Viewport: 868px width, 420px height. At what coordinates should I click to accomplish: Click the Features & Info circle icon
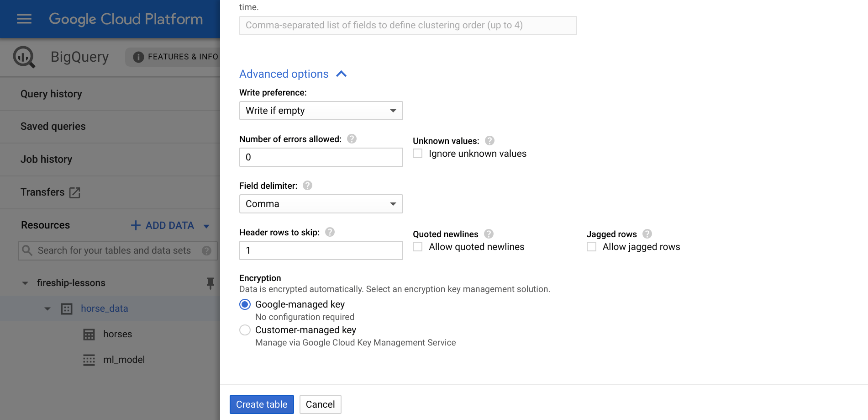pos(137,57)
